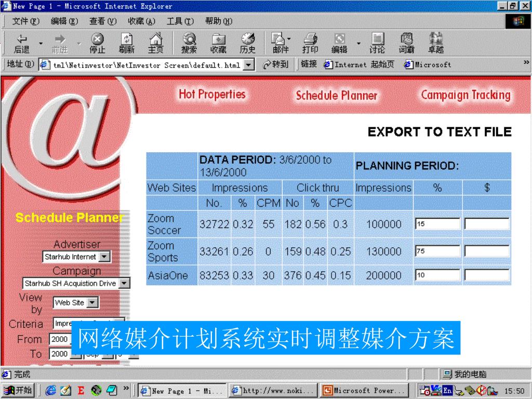Click the % field for AsiaOne

(x=437, y=275)
